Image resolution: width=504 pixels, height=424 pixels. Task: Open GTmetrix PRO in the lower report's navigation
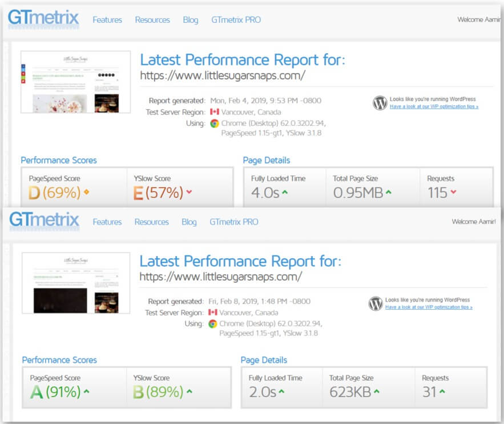pos(234,222)
